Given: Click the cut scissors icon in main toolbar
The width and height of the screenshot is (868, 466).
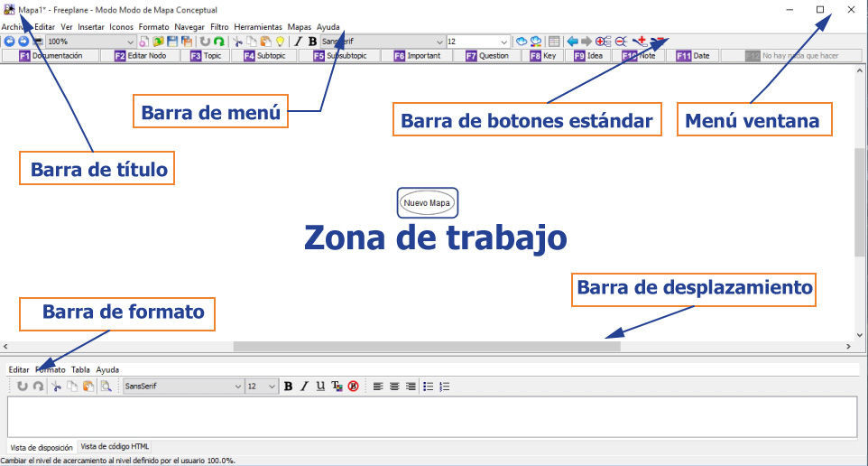Looking at the screenshot, I should (x=237, y=42).
